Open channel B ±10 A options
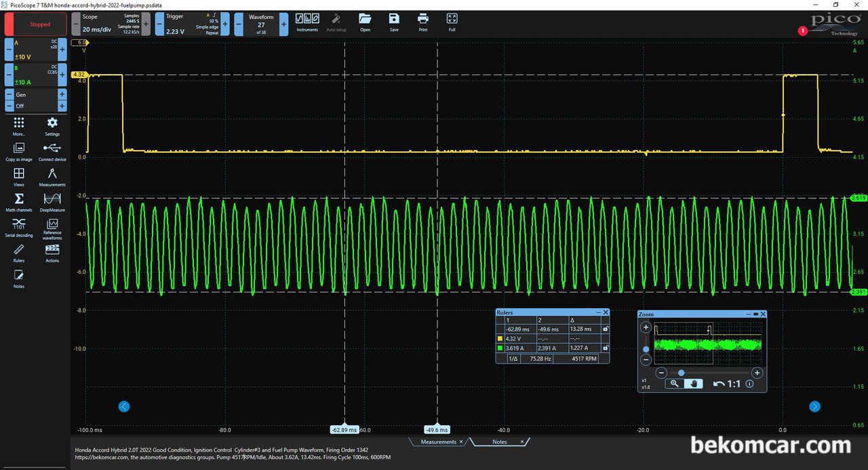Screen dimensions: 868x470 (x=35, y=75)
